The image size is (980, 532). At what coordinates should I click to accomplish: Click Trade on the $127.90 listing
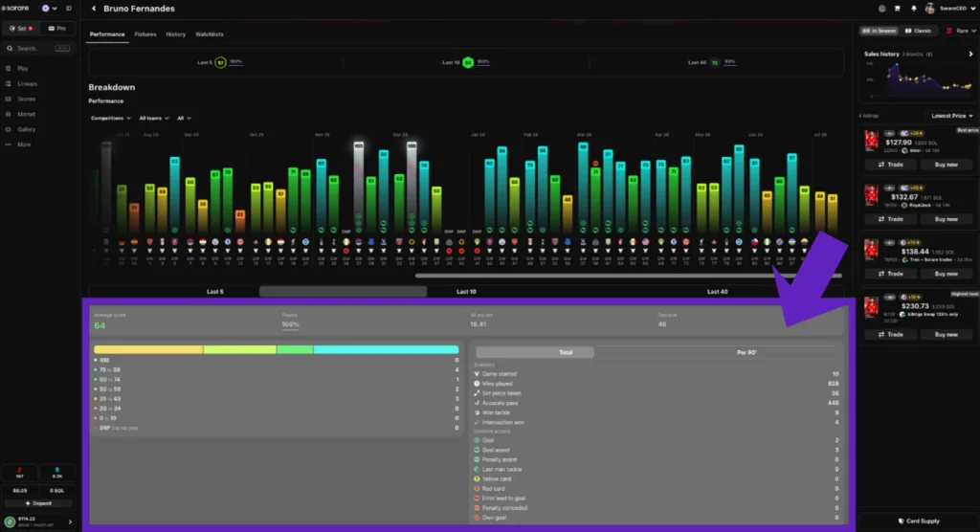(x=891, y=165)
